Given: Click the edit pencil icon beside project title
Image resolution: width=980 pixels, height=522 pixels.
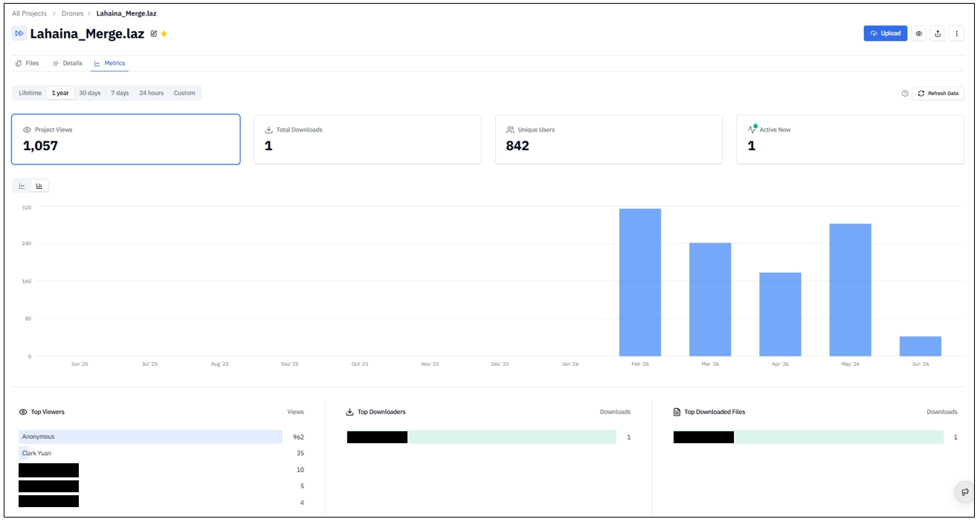Looking at the screenshot, I should coord(154,33).
